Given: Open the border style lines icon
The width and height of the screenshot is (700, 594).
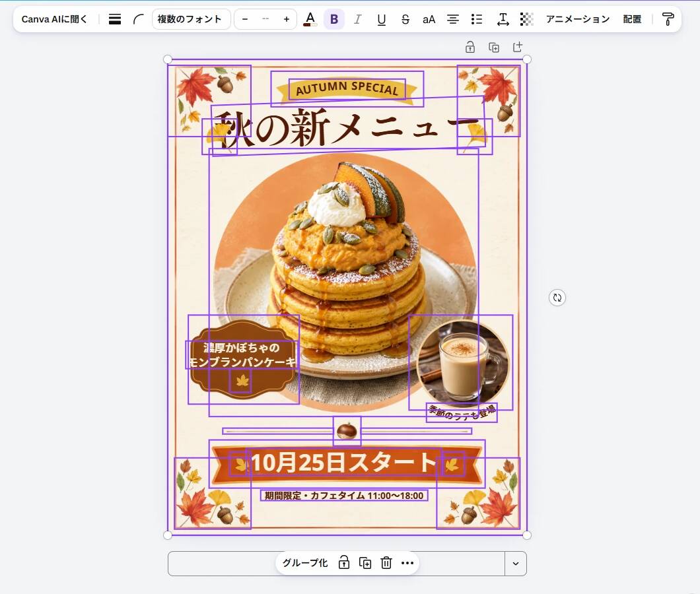Looking at the screenshot, I should [115, 19].
